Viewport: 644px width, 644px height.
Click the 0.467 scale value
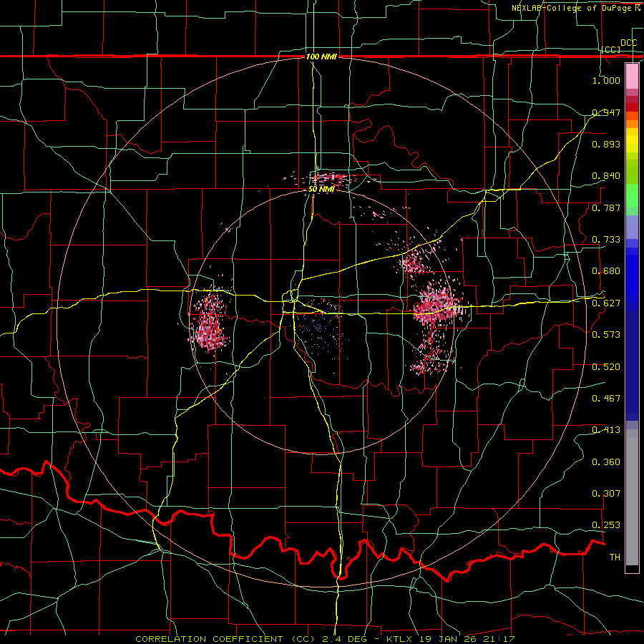coord(606,399)
